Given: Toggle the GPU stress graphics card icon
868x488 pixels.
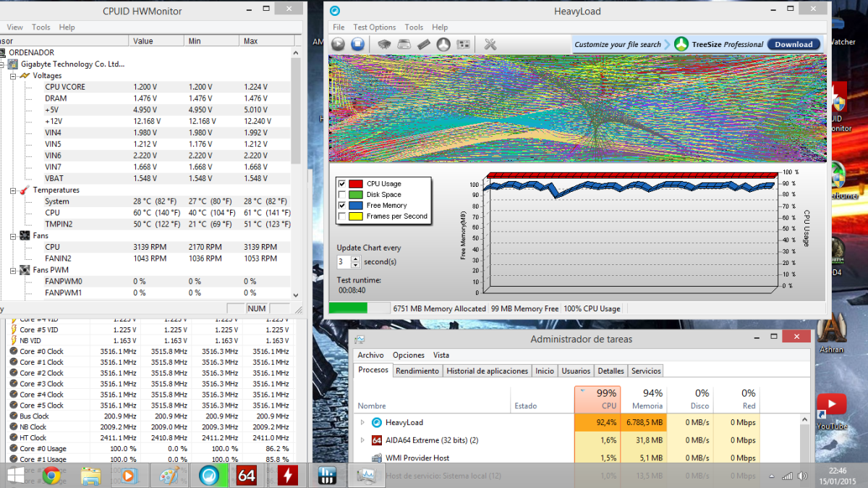Looking at the screenshot, I should pos(464,44).
